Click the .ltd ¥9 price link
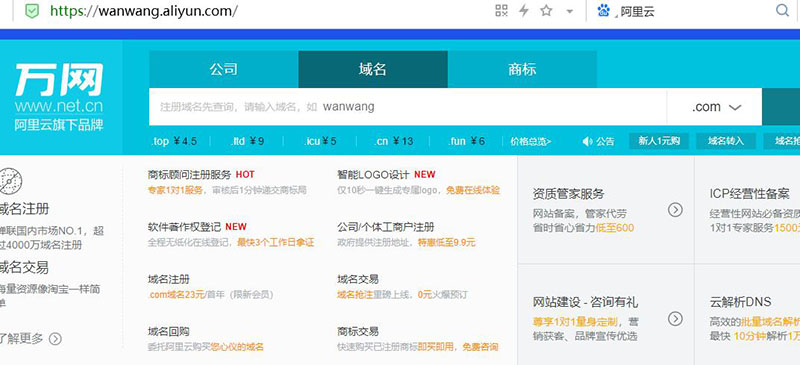 tap(247, 141)
